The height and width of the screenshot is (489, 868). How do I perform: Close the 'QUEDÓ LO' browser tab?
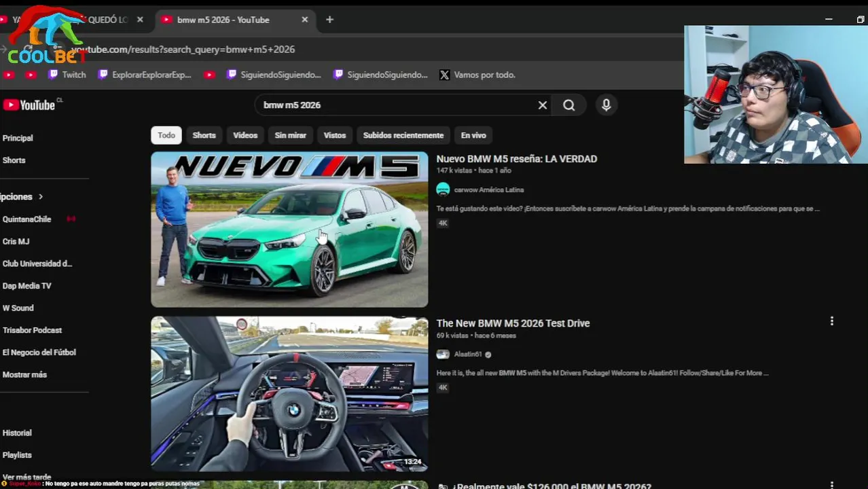pos(140,20)
